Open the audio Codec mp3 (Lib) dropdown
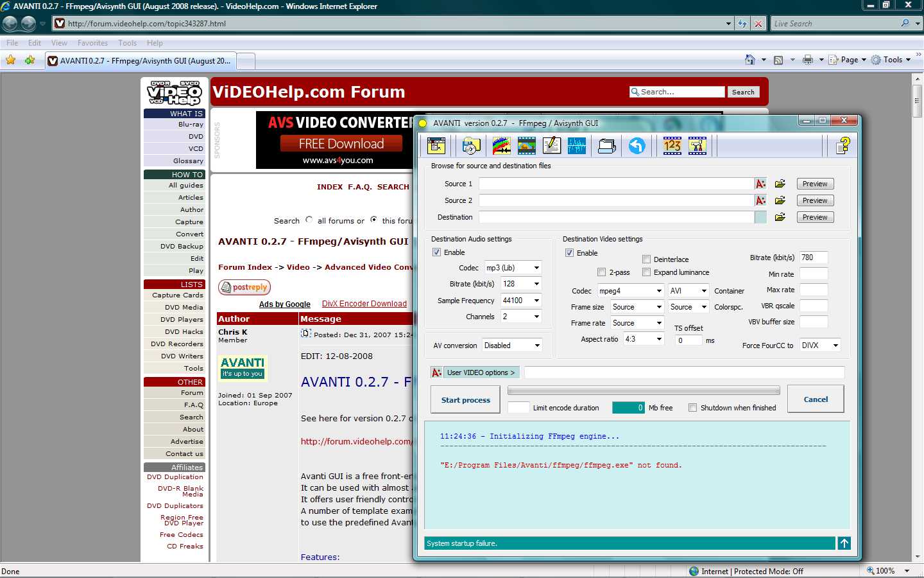Viewport: 924px width, 578px height. point(513,268)
